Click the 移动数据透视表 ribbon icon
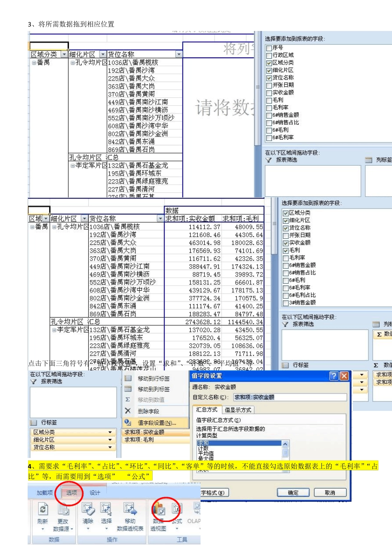 tap(130, 509)
